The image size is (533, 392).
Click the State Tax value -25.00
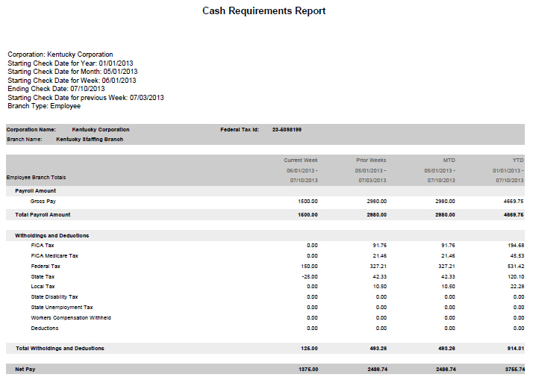pos(309,276)
